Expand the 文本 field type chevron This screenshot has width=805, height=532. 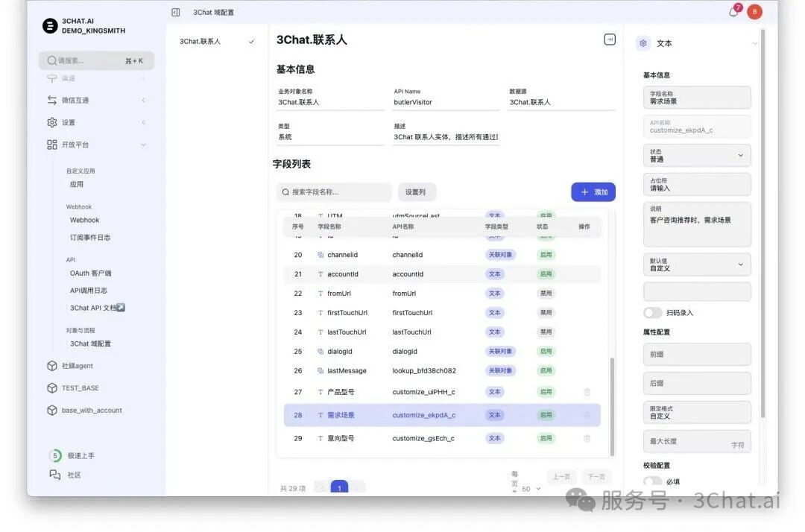[x=754, y=44]
